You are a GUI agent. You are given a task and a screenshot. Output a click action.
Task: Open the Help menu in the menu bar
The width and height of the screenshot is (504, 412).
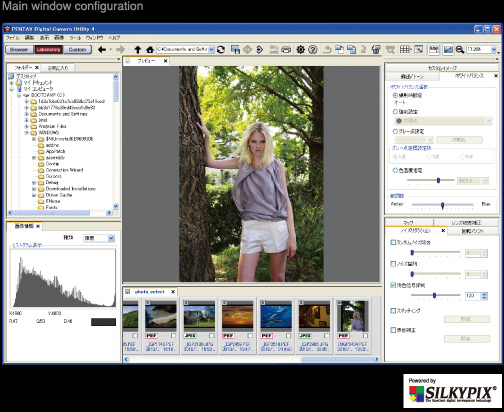click(x=114, y=38)
